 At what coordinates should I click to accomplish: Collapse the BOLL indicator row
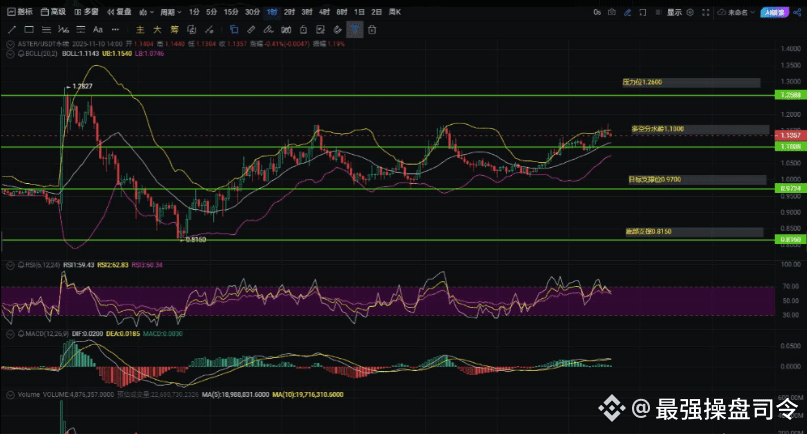(8, 54)
